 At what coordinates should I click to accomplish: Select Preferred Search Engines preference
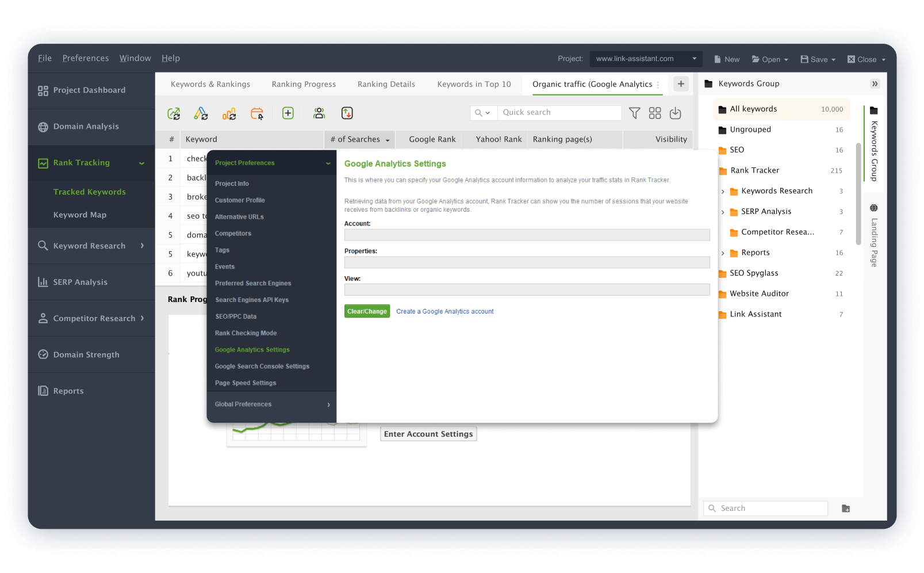tap(253, 284)
